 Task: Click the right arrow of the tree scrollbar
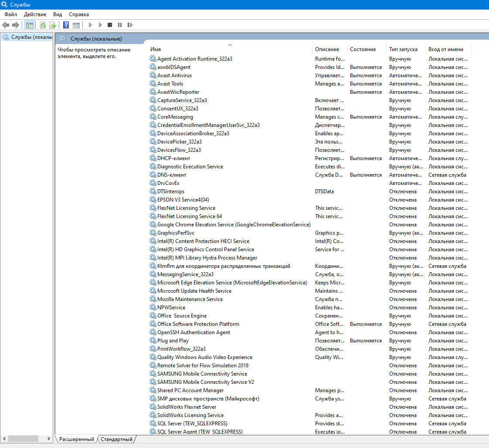coord(49,439)
